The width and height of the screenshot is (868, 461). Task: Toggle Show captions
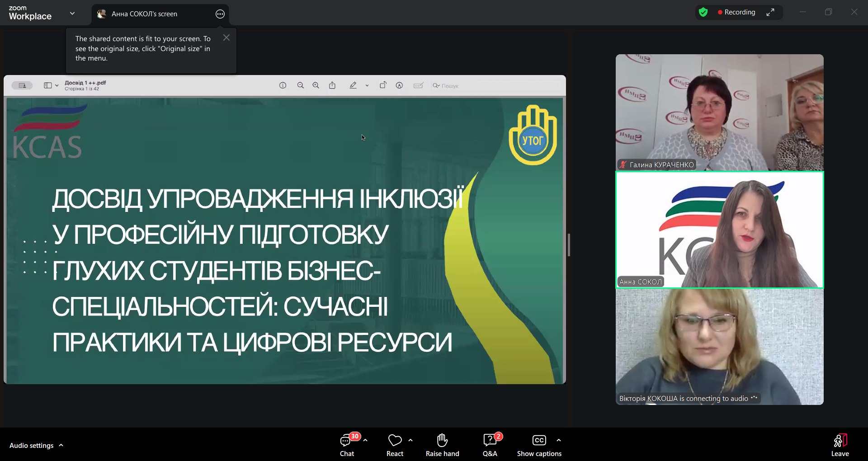539,445
